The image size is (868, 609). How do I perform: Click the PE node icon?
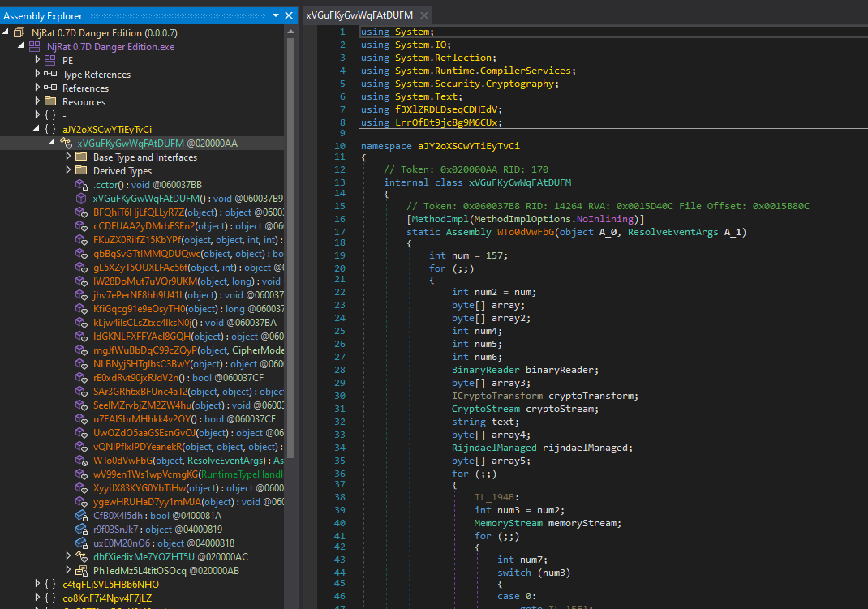[x=50, y=61]
